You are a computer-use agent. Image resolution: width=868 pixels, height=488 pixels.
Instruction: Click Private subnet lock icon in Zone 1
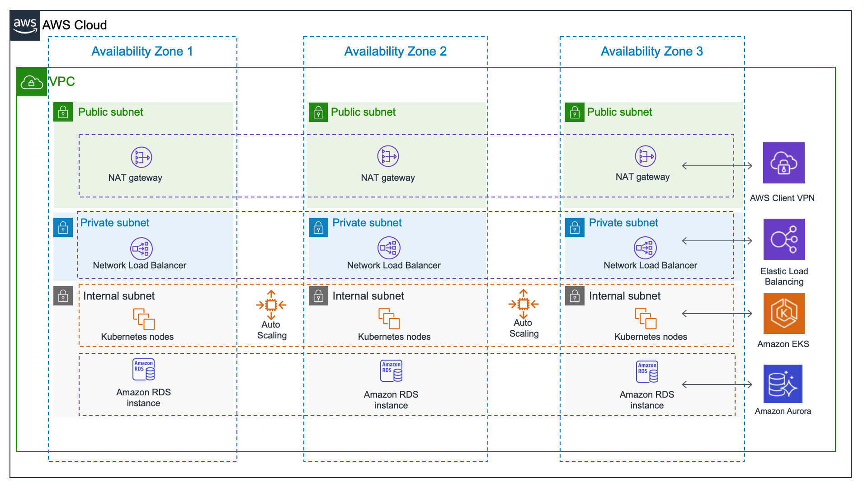[63, 227]
